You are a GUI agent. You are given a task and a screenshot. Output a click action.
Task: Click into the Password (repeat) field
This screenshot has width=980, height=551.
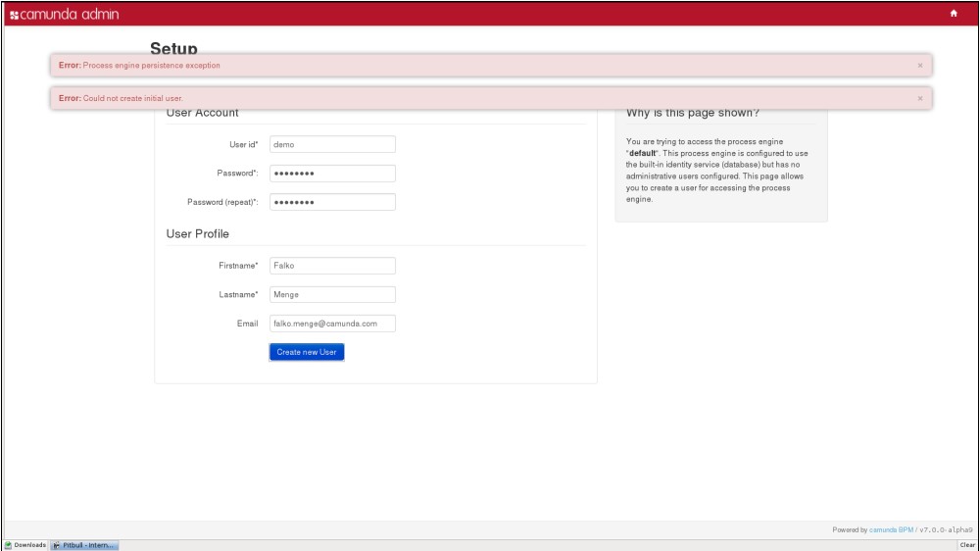(x=332, y=202)
